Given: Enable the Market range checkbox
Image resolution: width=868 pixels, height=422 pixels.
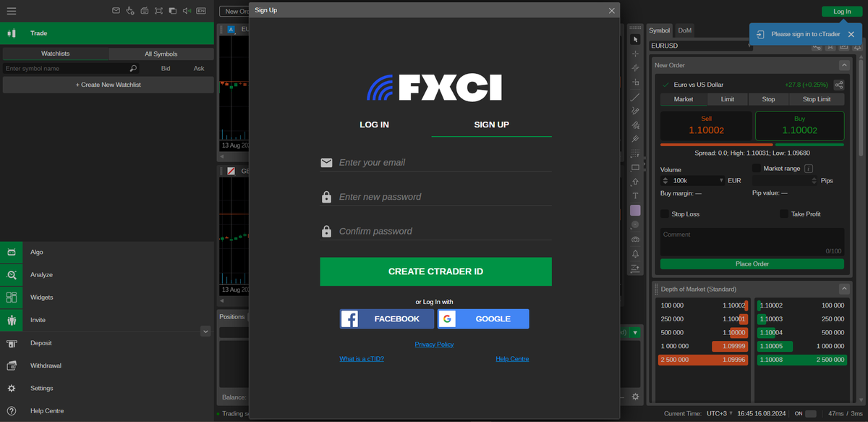Looking at the screenshot, I should [757, 169].
